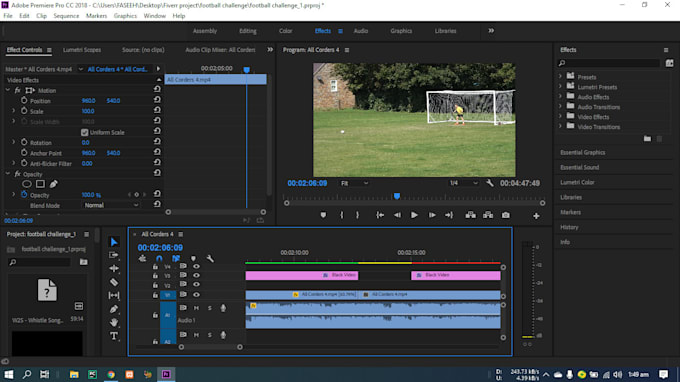This screenshot has width=680, height=382.
Task: Select the Slip tool
Action: coord(114,295)
